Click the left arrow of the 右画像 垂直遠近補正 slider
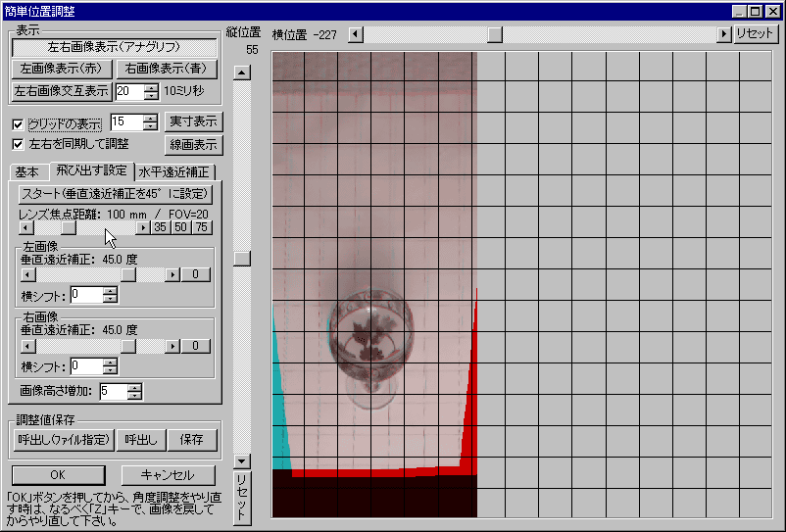 click(x=26, y=346)
